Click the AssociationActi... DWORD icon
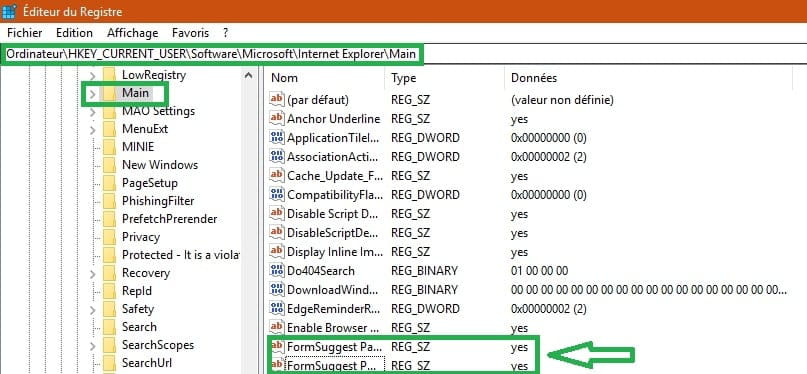This screenshot has height=374, width=807. [x=277, y=156]
